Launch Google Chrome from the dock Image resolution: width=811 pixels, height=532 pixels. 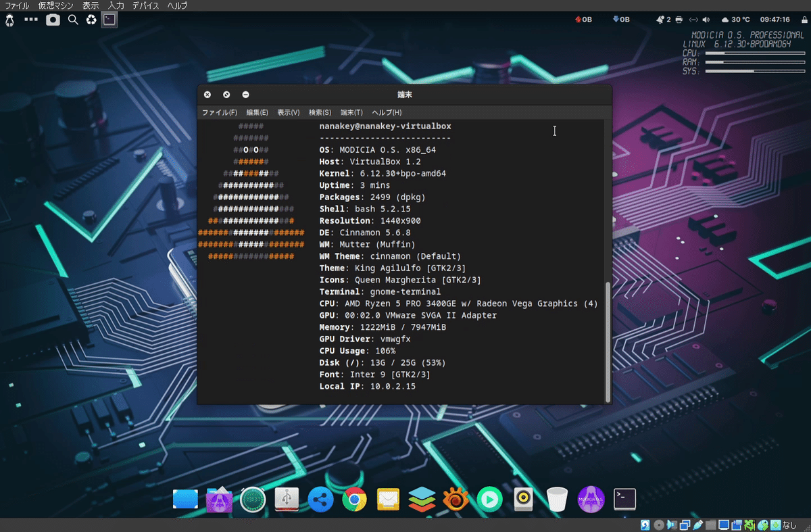click(x=354, y=499)
